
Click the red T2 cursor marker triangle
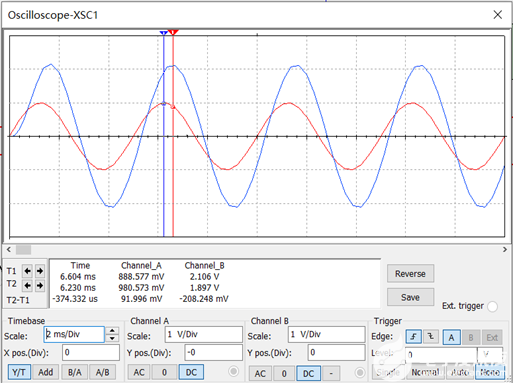(x=173, y=32)
